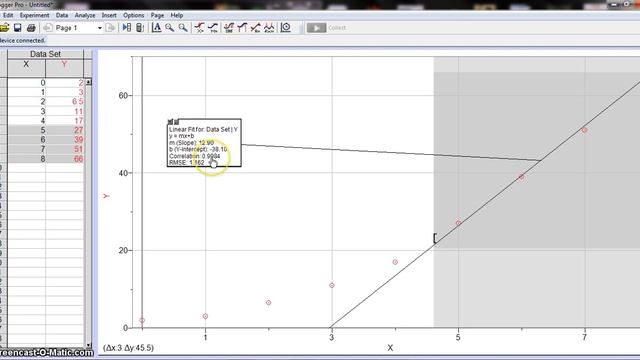Click the 60 tick label on Y axis

coord(123,96)
